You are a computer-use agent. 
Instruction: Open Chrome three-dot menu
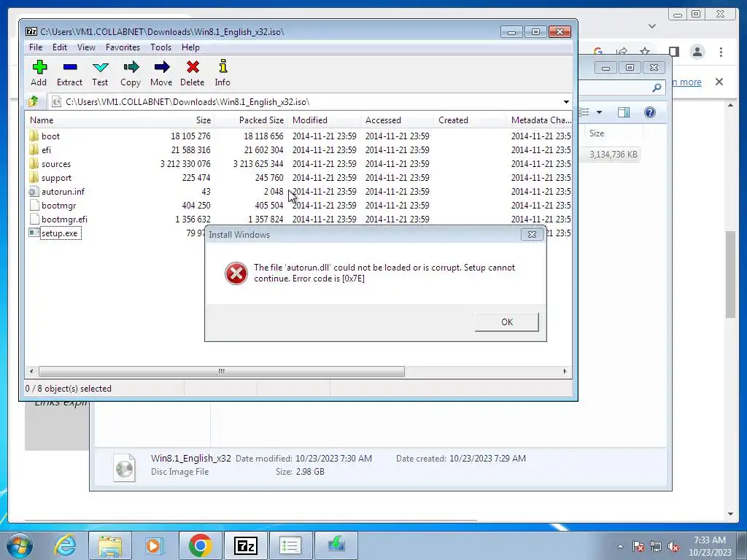pos(721,52)
